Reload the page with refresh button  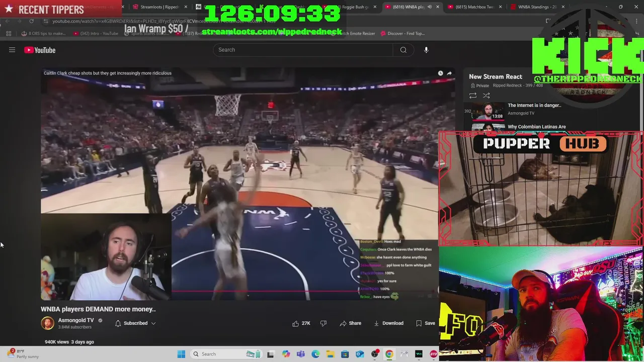(31, 21)
